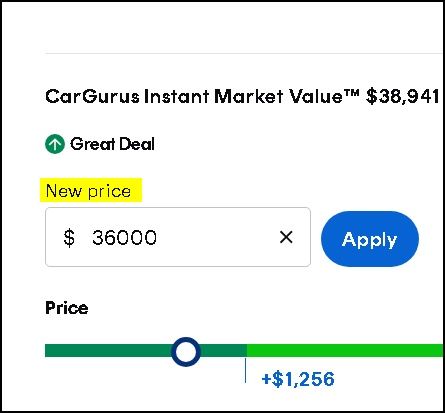
Task: Click the CarGurus Instant Market Value heading
Action: [202, 97]
